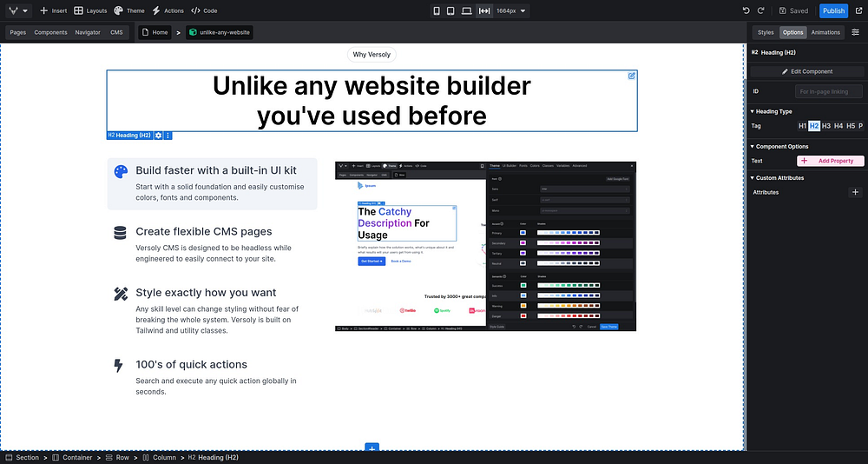Switch to laptop preview
This screenshot has width=868, height=464.
pyautogui.click(x=467, y=10)
